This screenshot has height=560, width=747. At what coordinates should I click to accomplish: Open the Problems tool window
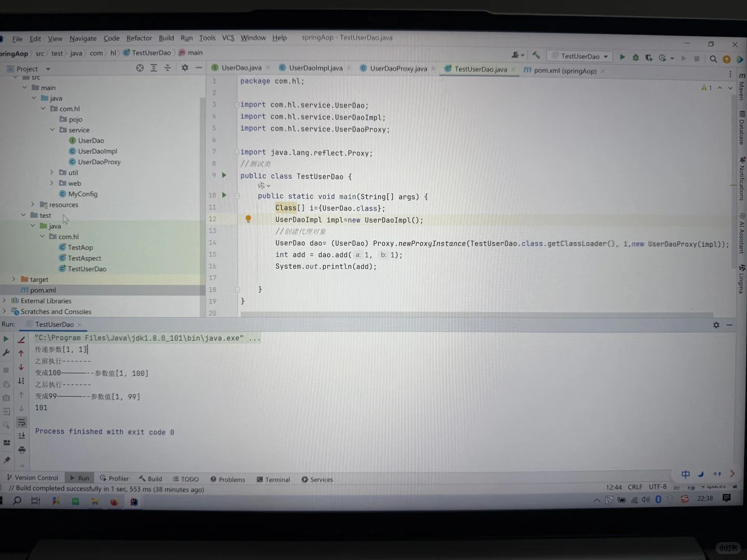click(x=228, y=479)
